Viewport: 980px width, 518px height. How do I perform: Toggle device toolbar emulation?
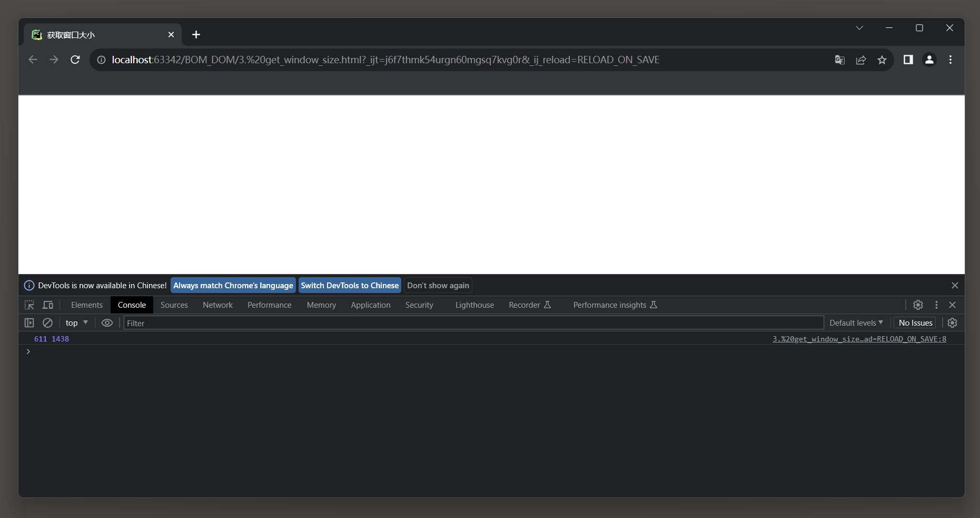tap(48, 305)
